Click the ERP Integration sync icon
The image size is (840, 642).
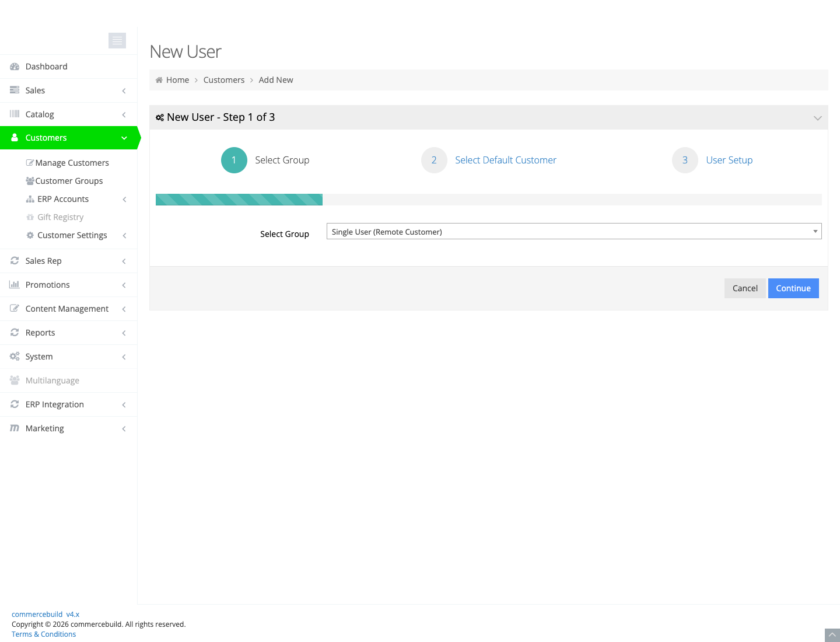coord(15,404)
